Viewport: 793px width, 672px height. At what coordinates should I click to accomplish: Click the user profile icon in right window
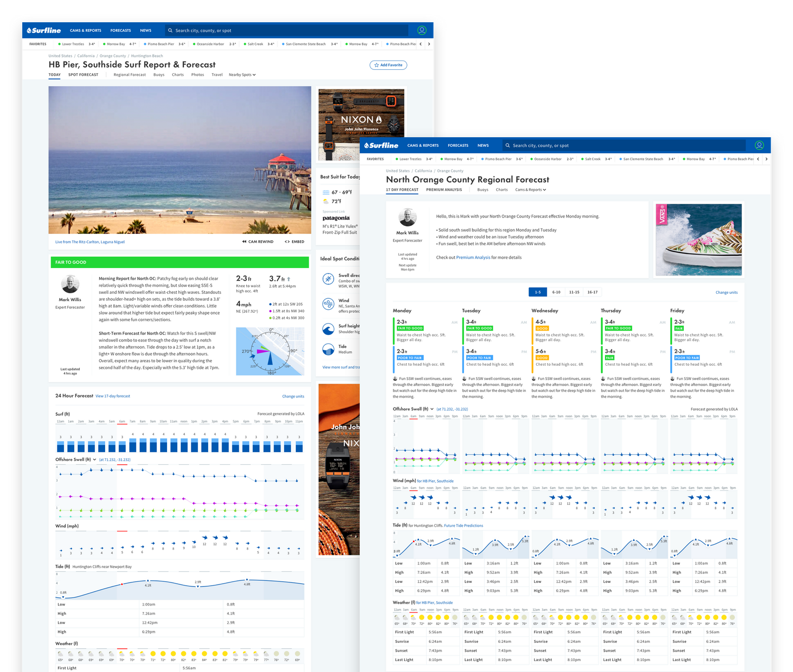pyautogui.click(x=759, y=145)
